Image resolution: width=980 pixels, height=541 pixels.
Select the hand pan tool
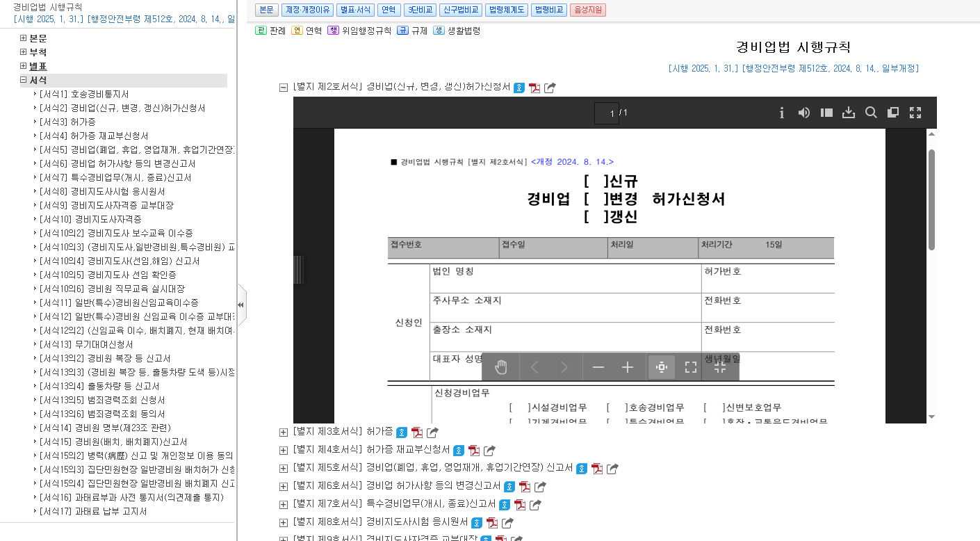(x=500, y=367)
